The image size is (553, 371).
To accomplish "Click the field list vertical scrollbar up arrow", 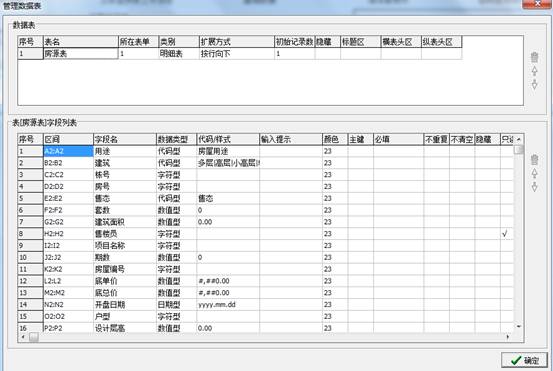I will tap(518, 139).
